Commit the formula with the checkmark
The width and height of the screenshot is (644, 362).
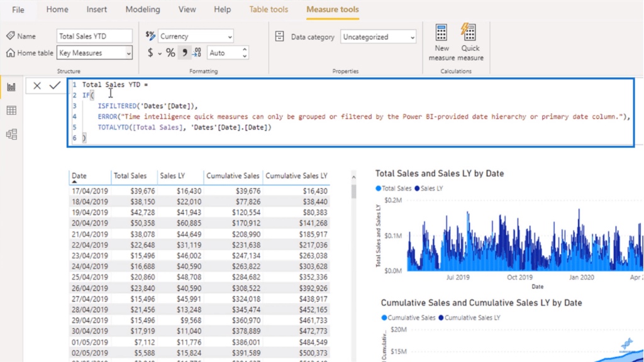click(x=55, y=85)
